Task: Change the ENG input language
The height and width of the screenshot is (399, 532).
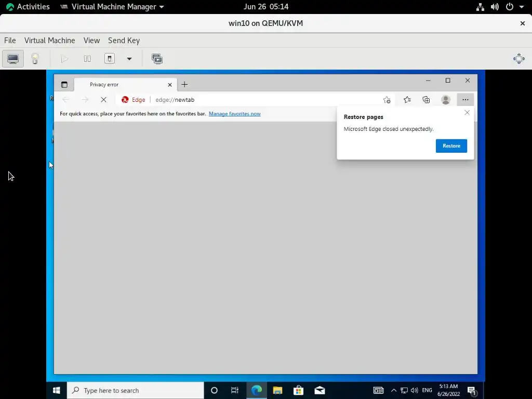Action: 427,390
